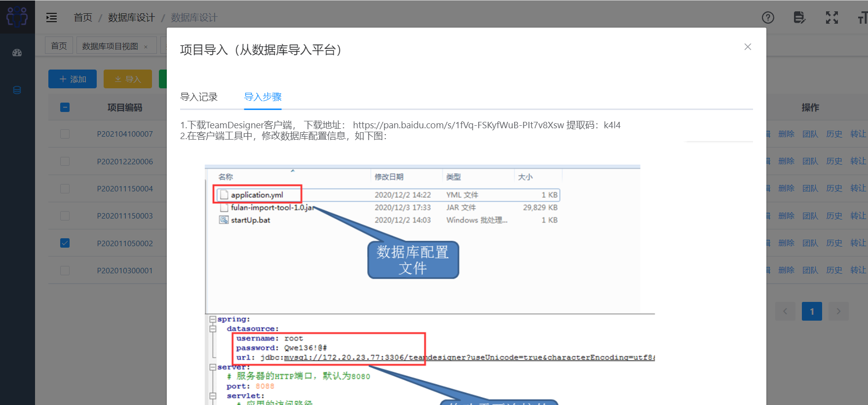Click 删除 in the P202011150004 row
Image resolution: width=868 pixels, height=405 pixels.
click(786, 188)
